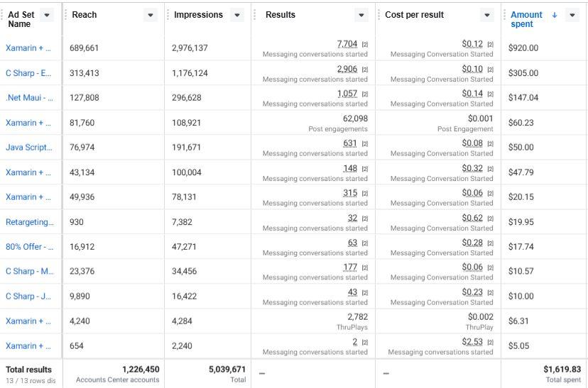Click the [2] icon next to 1,057 results
This screenshot has height=388, width=588.
pyautogui.click(x=365, y=94)
